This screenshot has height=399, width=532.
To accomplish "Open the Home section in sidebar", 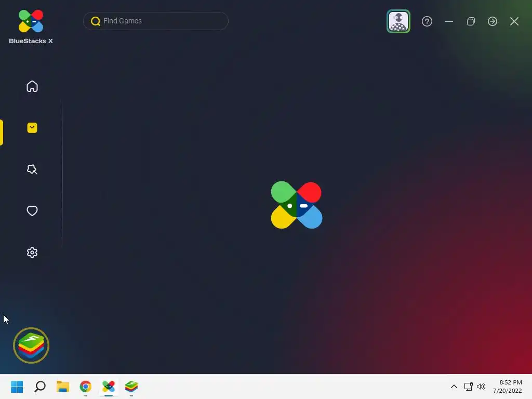I will [x=32, y=87].
